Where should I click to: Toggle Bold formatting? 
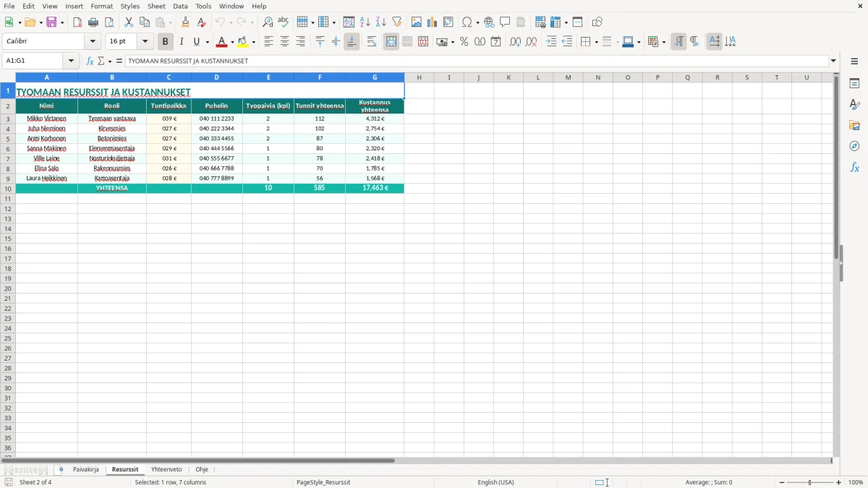coord(165,42)
